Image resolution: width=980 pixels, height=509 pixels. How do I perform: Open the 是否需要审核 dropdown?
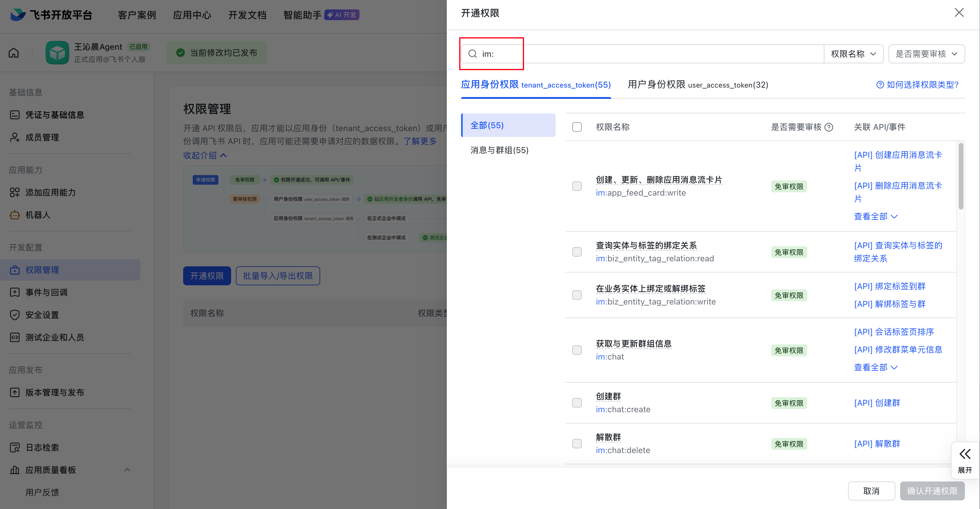click(927, 54)
